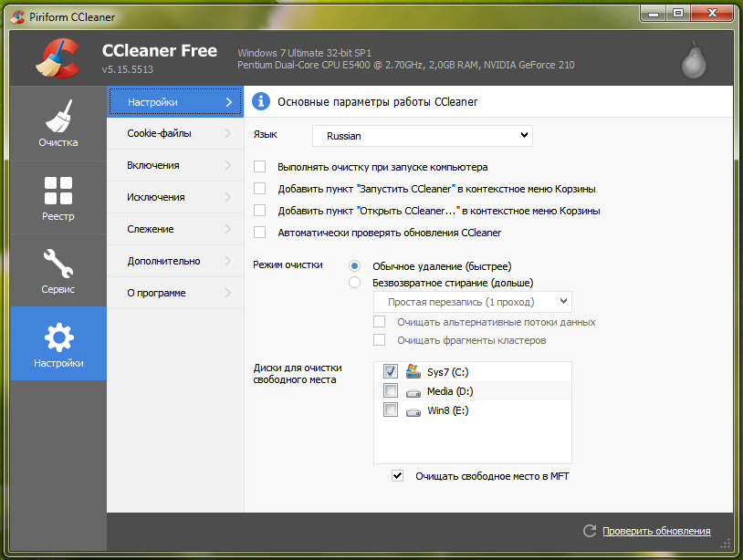743x560 pixels.
Task: Uncheck the Sys7 (C:) drive checkbox
Action: point(391,371)
